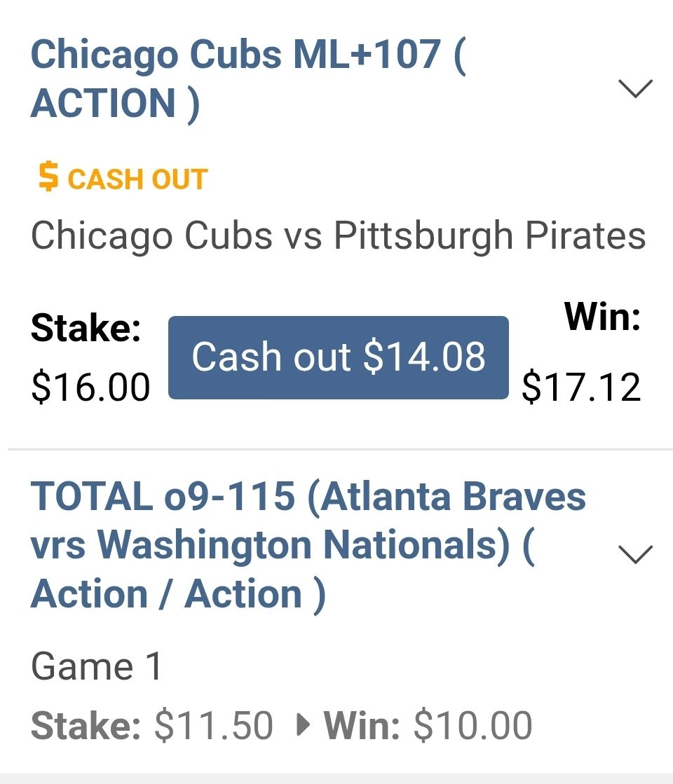Click the $10.00 win value

(473, 725)
